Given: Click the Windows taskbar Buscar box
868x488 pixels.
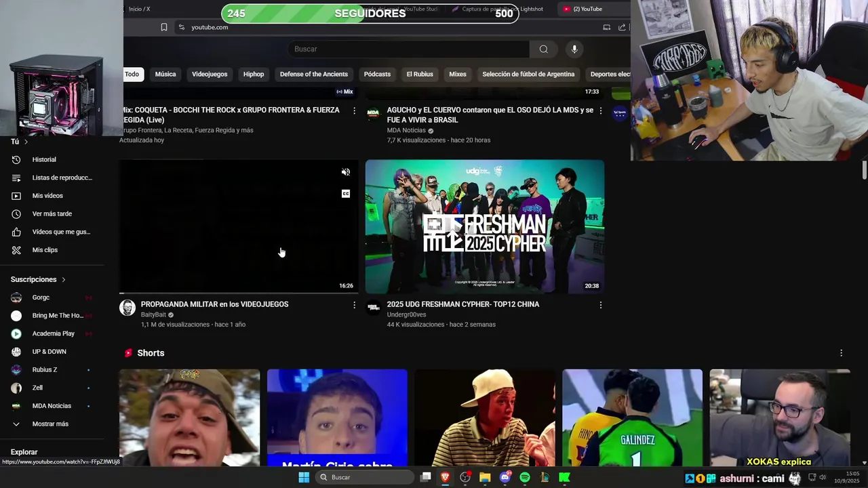Looking at the screenshot, I should tap(365, 477).
